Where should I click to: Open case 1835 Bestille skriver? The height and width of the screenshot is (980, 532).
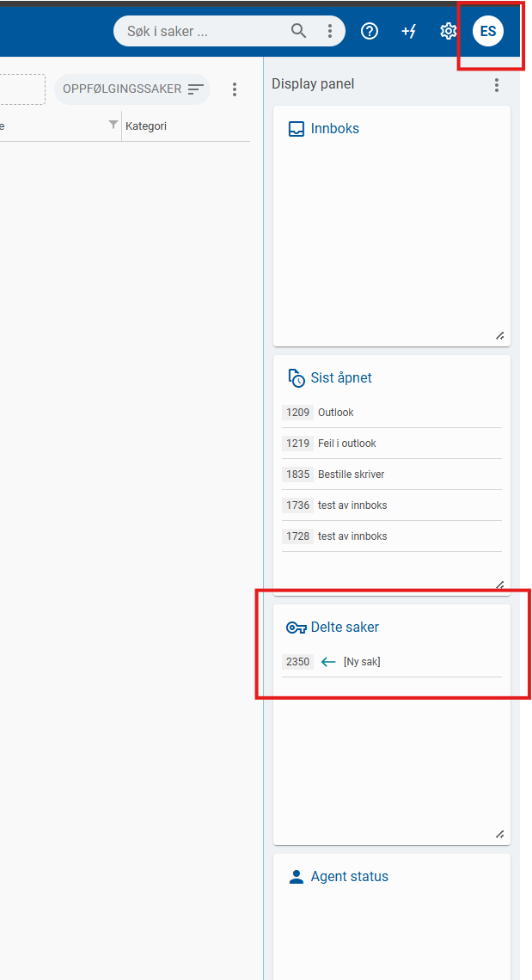[352, 475]
